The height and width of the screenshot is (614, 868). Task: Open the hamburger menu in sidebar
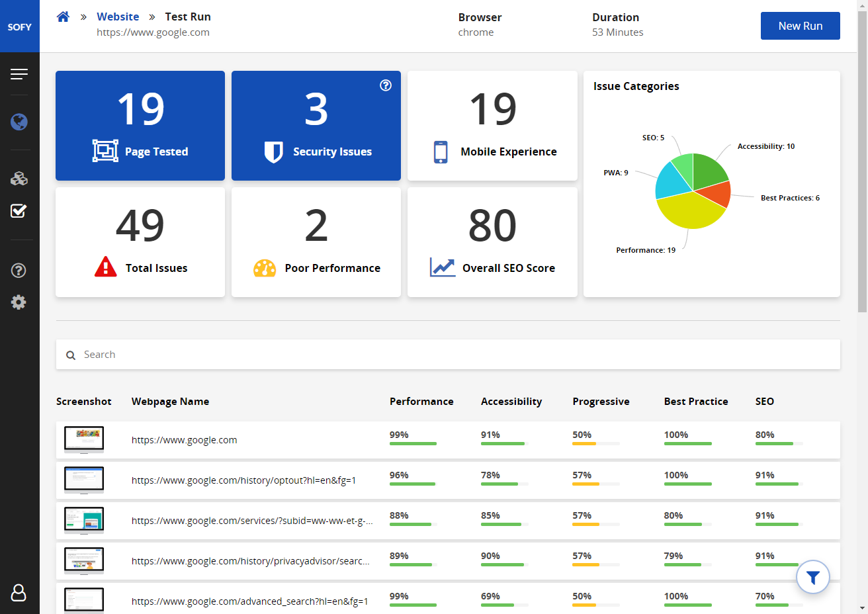[19, 74]
